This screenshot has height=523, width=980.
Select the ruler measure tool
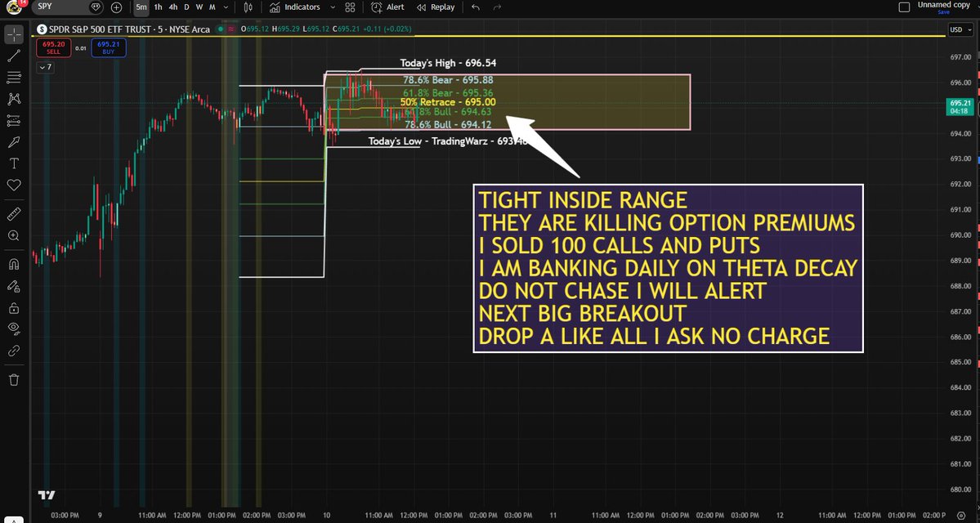coord(14,214)
